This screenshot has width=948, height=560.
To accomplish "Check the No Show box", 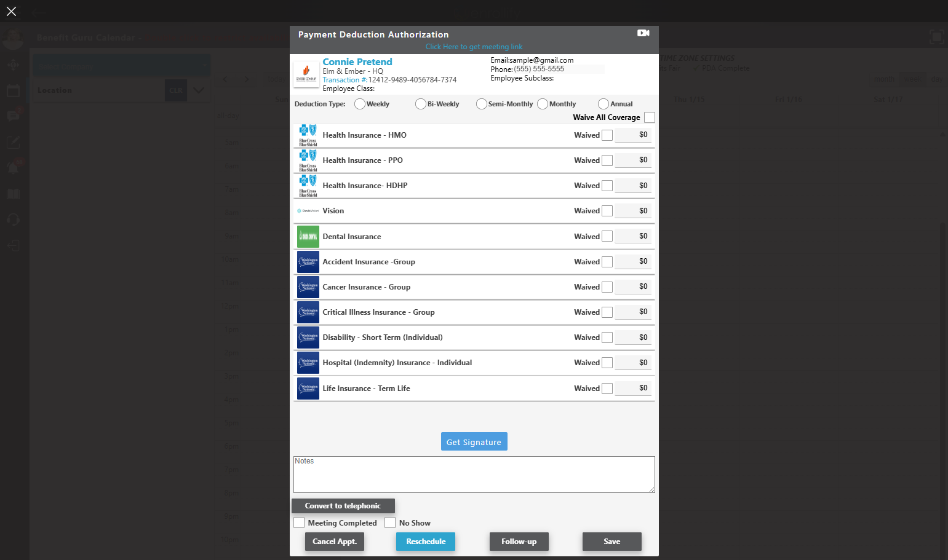I will pos(390,523).
